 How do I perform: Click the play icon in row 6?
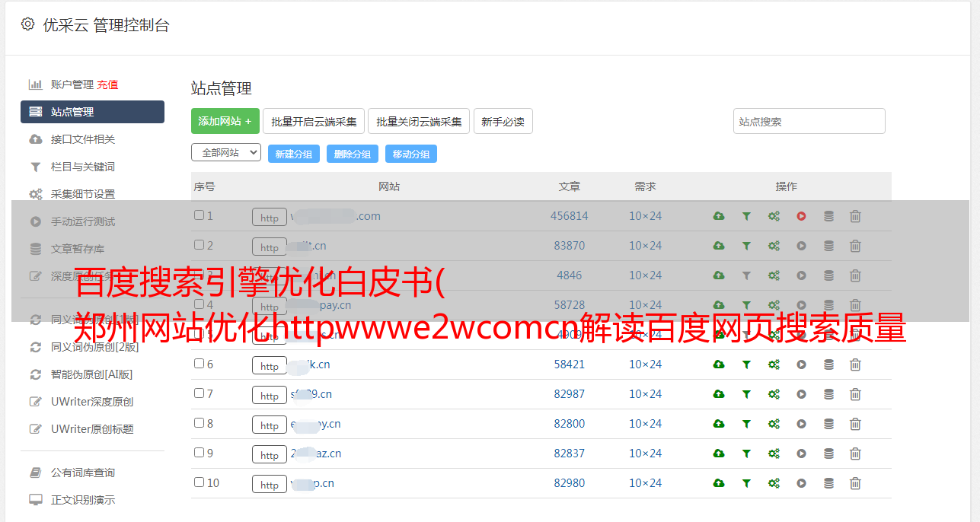tap(801, 364)
